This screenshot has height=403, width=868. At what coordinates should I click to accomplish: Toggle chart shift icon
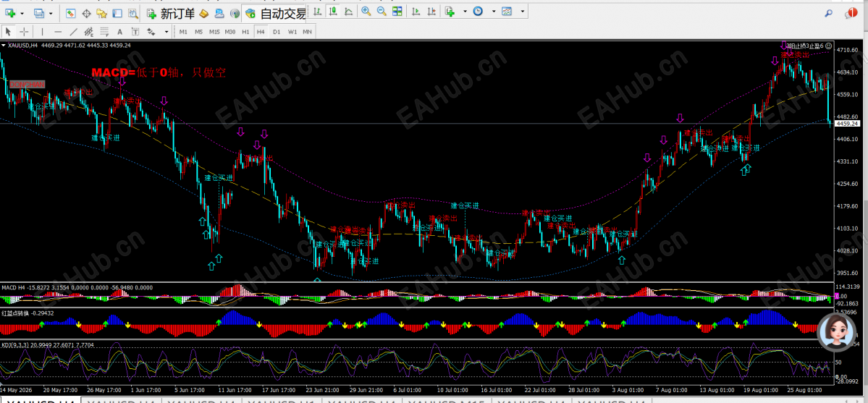(x=431, y=11)
